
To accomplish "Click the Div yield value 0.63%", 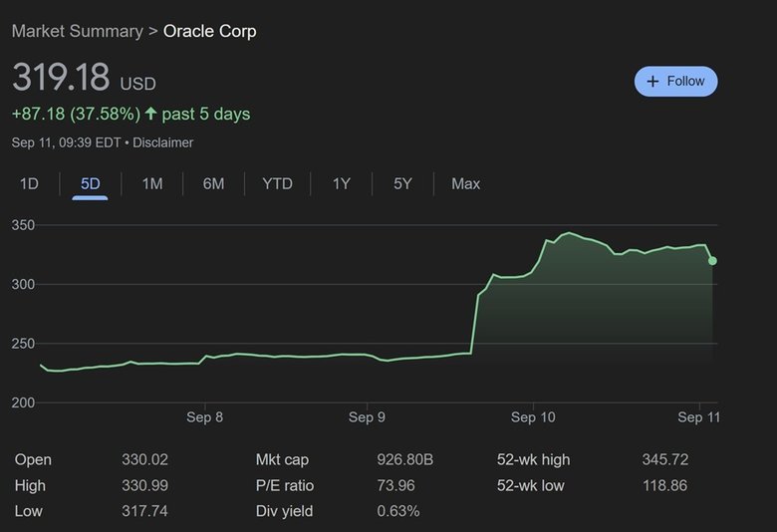I will click(397, 511).
